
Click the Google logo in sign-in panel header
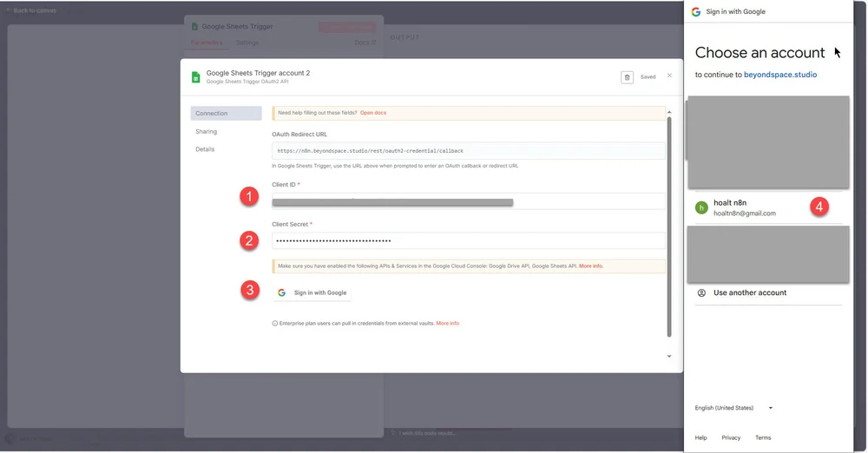coord(696,11)
